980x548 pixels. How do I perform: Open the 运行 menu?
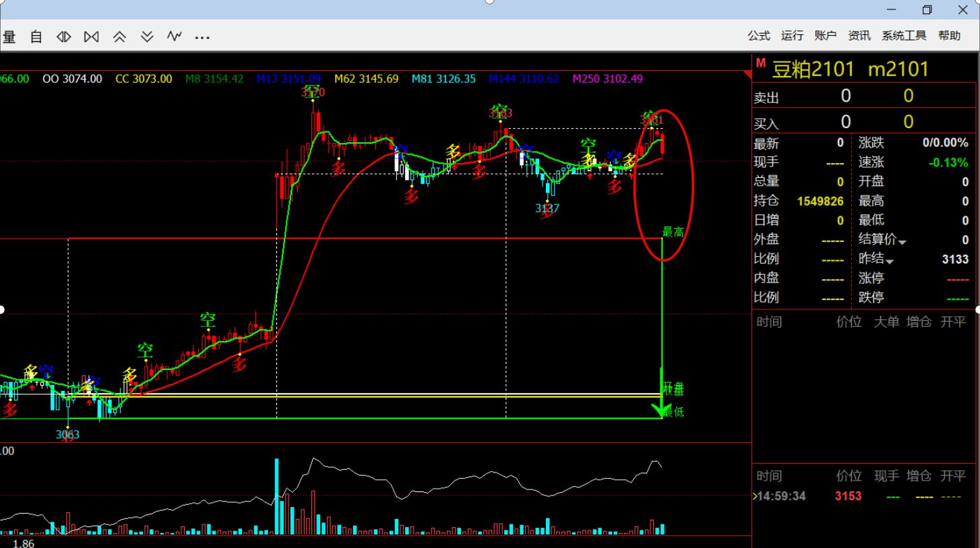coord(792,36)
